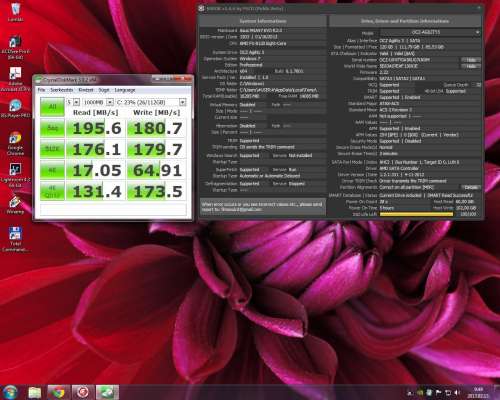
Task: Click the 4K write value 64.91
Action: (x=157, y=170)
